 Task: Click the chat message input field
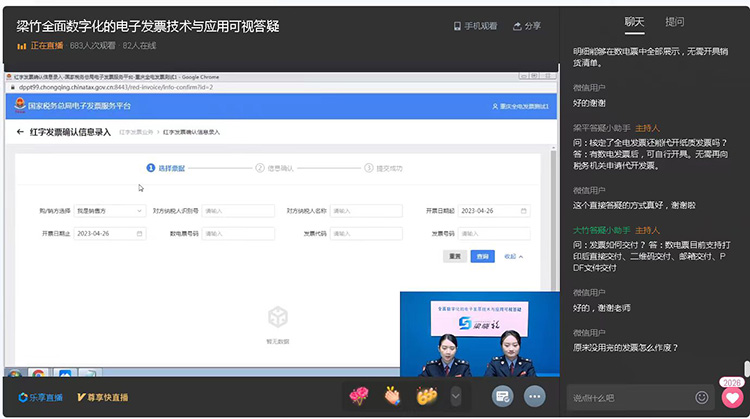point(630,397)
